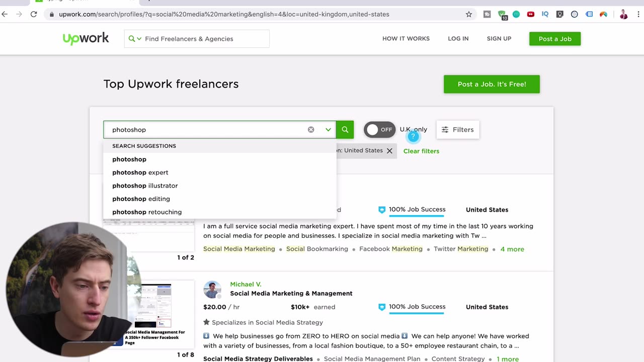Click Clear filters link
This screenshot has height=362, width=644.
[x=421, y=151]
